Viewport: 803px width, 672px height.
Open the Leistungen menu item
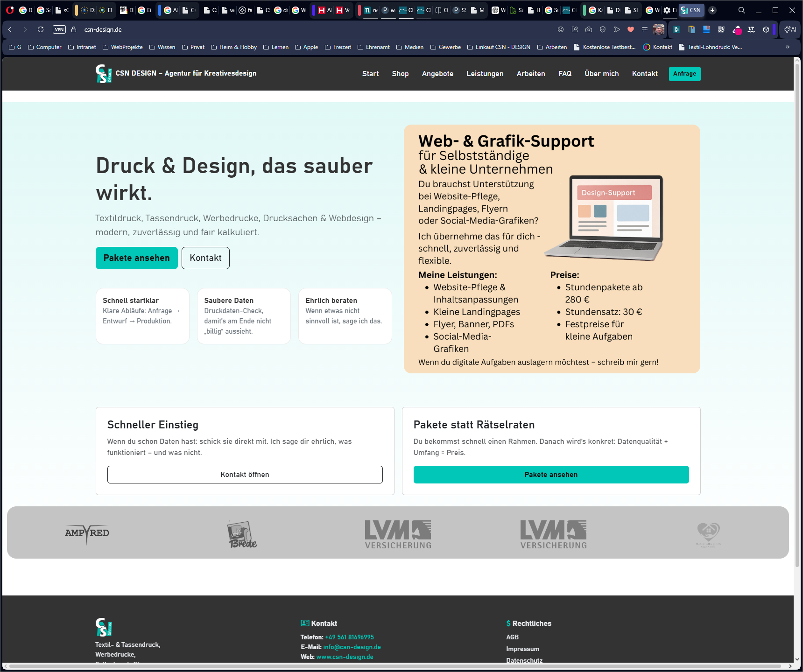click(485, 74)
